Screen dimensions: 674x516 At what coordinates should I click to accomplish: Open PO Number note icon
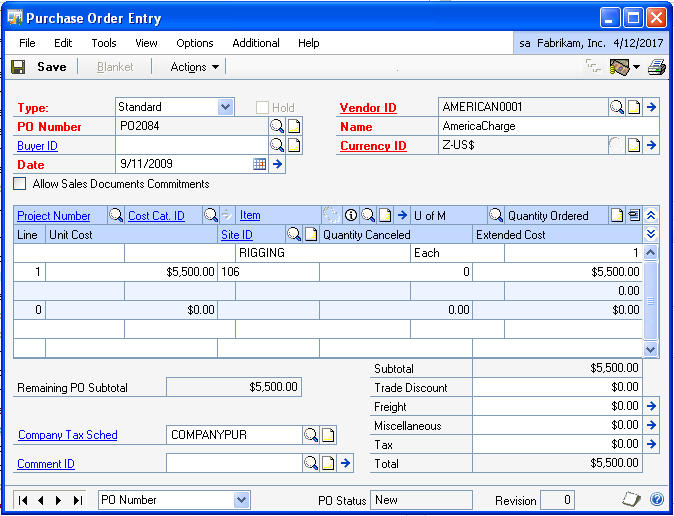[294, 126]
